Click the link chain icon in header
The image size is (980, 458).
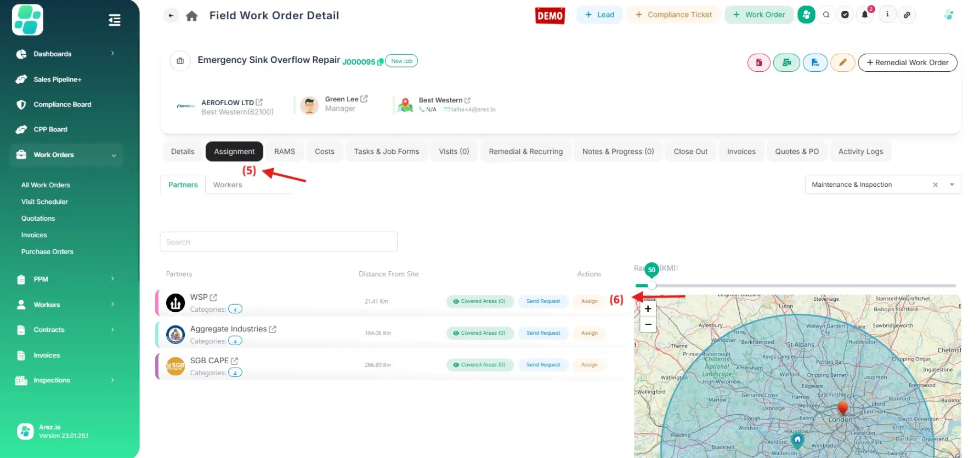tap(907, 15)
